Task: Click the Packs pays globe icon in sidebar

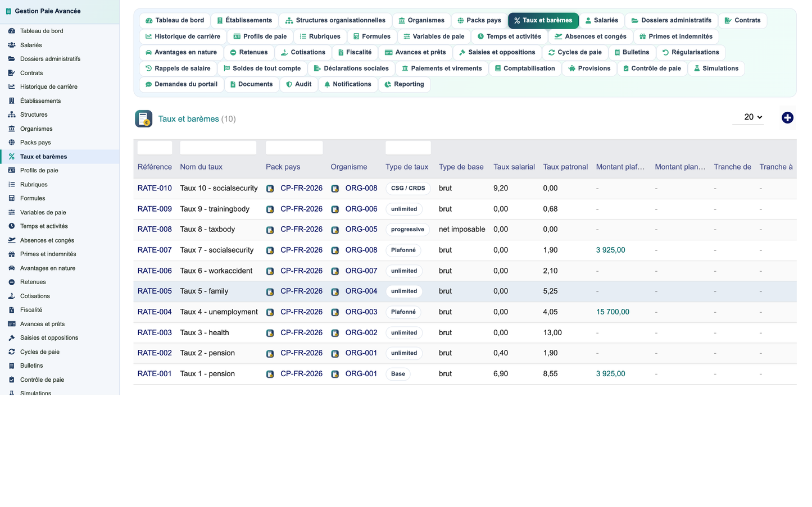Action: tap(12, 143)
